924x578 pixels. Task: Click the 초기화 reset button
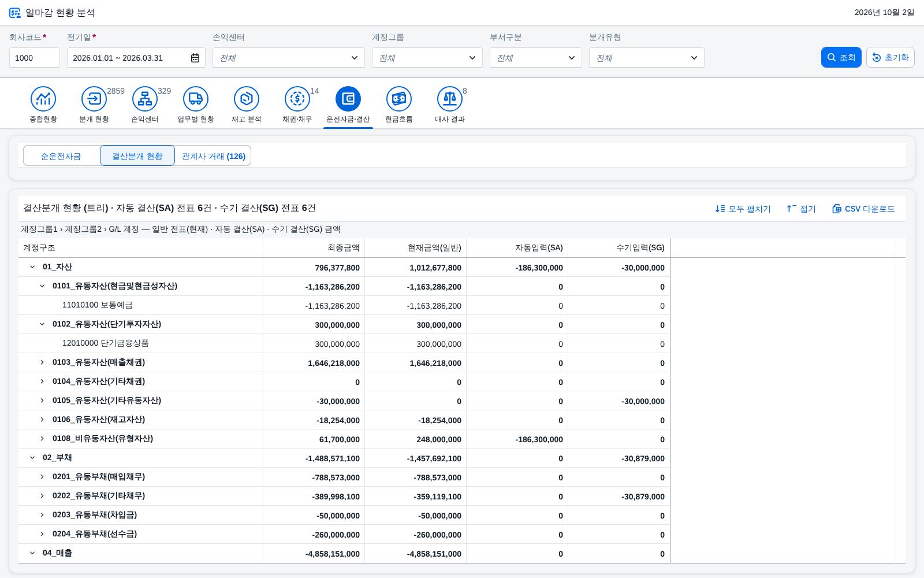[x=891, y=57]
